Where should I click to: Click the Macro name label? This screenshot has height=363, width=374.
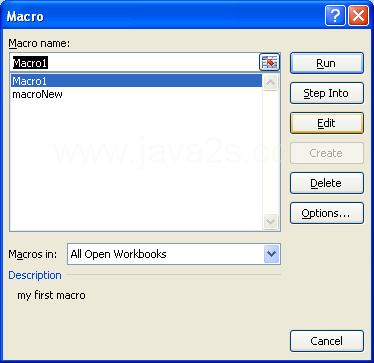39,43
